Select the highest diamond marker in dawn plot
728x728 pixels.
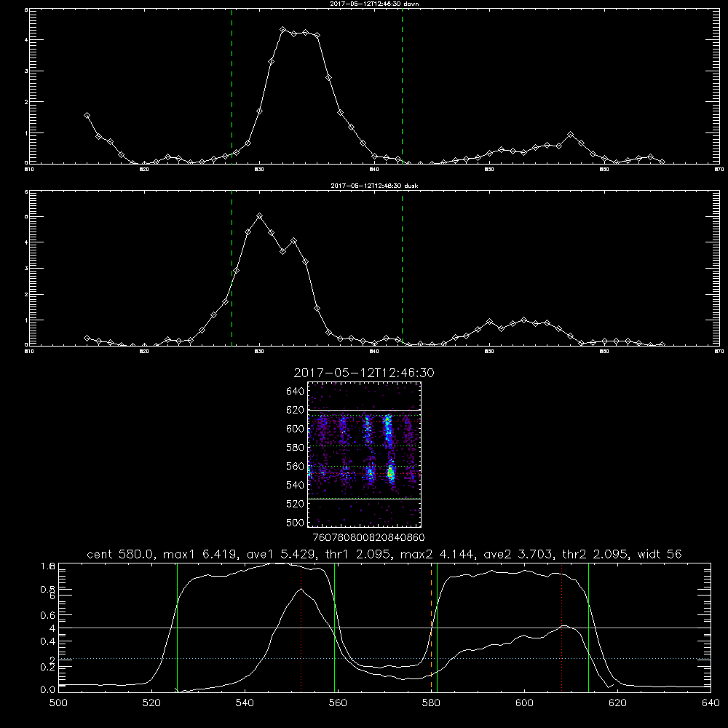(x=282, y=30)
